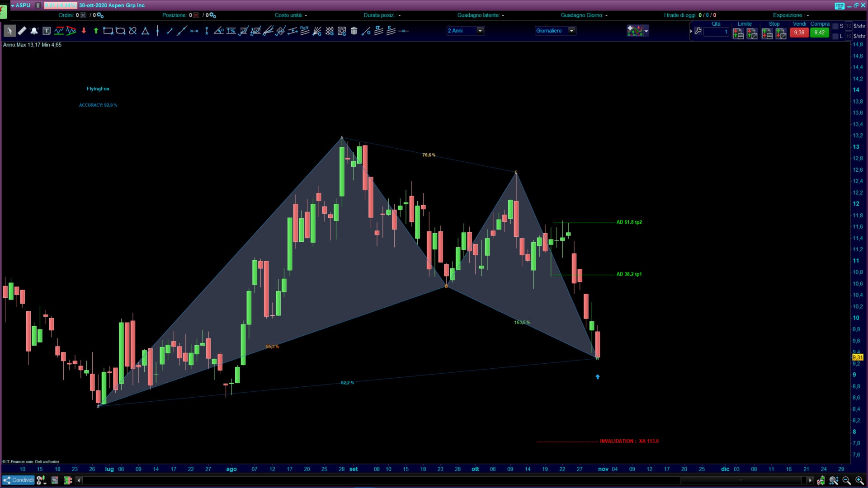Click the alert bell icon

[34, 31]
